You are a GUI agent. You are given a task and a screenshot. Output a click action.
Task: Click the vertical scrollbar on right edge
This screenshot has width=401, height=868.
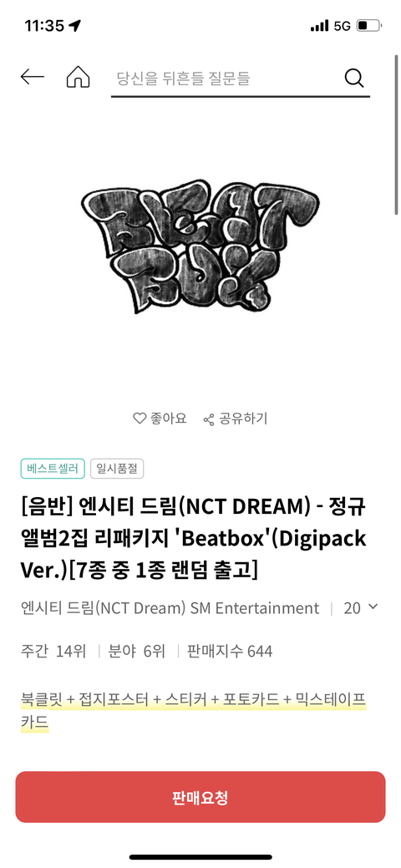[x=396, y=135]
